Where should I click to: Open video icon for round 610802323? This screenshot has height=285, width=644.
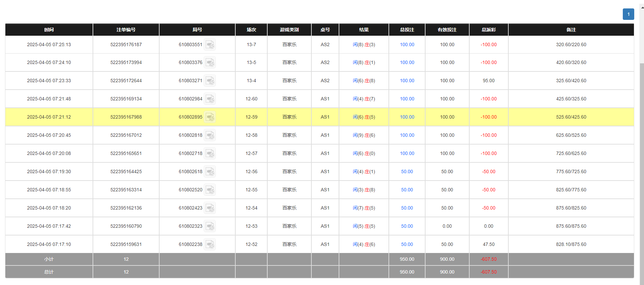[x=210, y=226]
